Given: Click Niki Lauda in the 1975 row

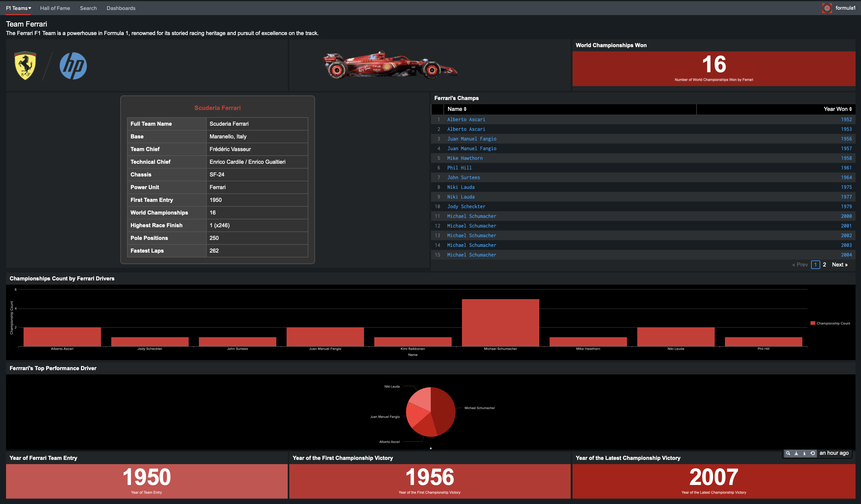Looking at the screenshot, I should (460, 187).
